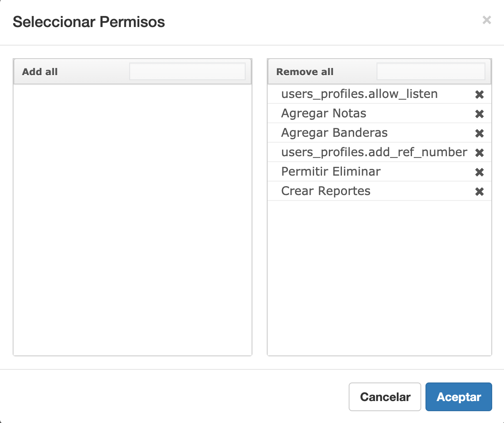Select the users_profiles.add_ref_number list item
Image resolution: width=504 pixels, height=423 pixels.
[379, 152]
